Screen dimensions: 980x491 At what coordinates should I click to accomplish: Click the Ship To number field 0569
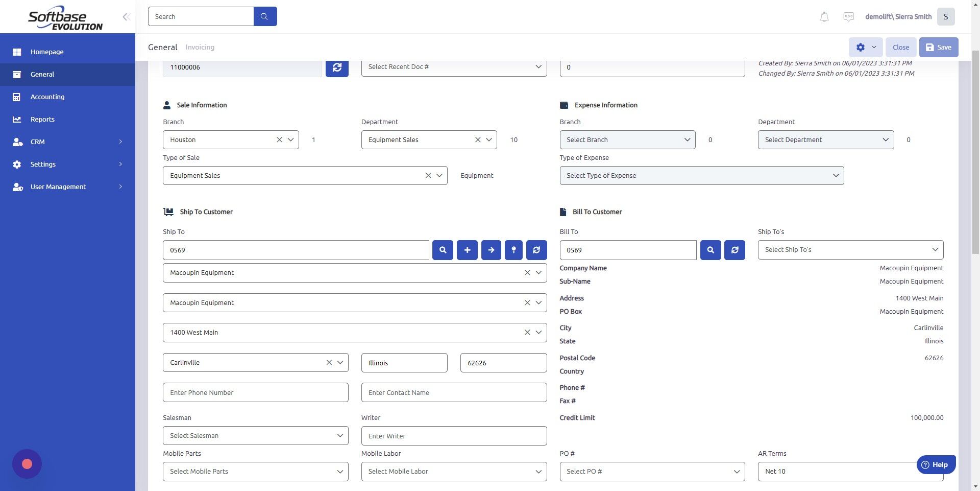point(296,250)
